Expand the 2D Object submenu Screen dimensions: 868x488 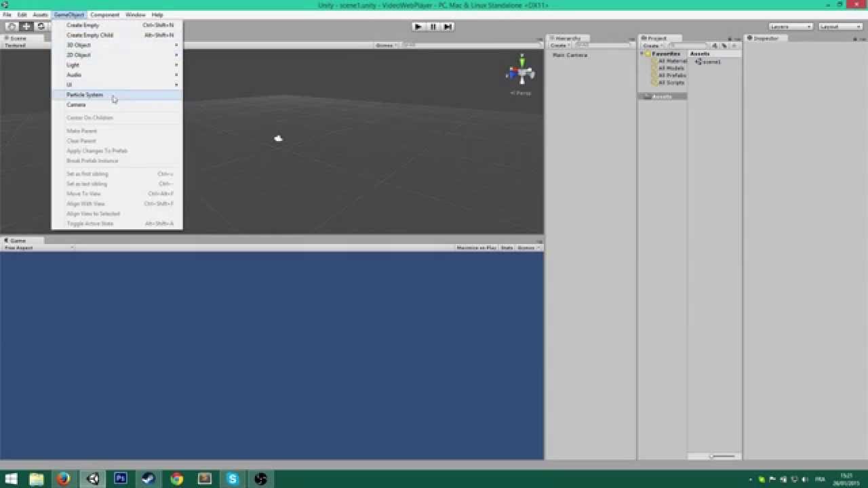coord(117,55)
